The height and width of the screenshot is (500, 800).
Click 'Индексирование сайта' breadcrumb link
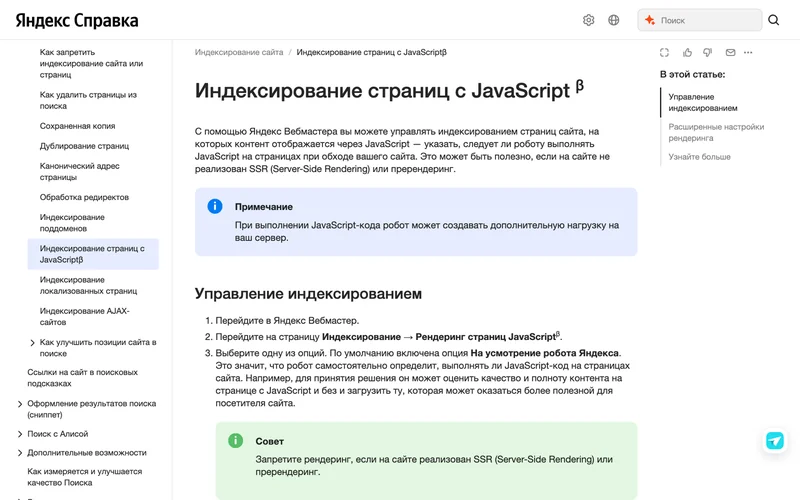click(x=238, y=52)
